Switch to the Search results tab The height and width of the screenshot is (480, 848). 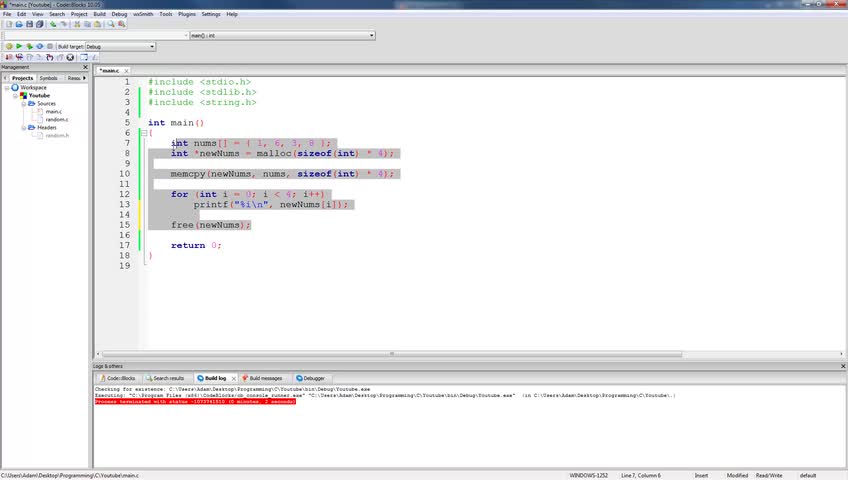click(165, 378)
